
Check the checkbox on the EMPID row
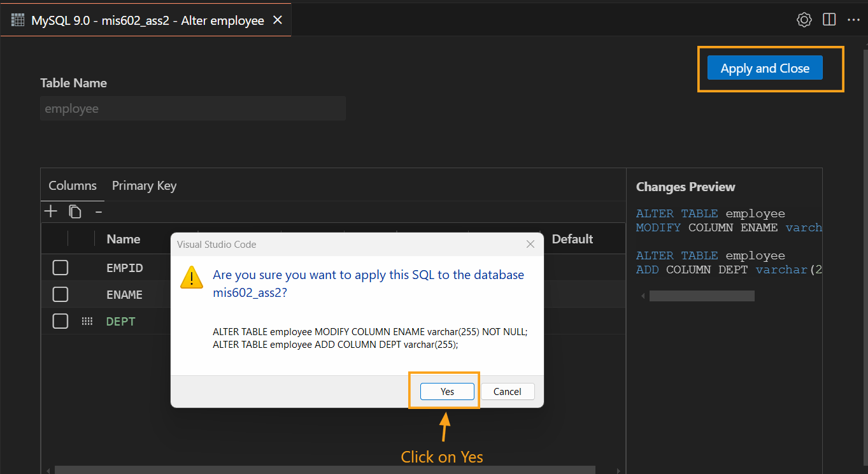[x=60, y=268]
